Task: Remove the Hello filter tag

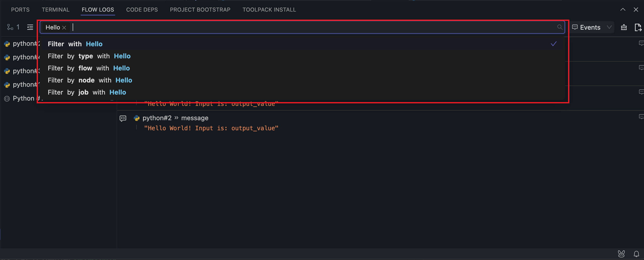Action: [x=64, y=27]
